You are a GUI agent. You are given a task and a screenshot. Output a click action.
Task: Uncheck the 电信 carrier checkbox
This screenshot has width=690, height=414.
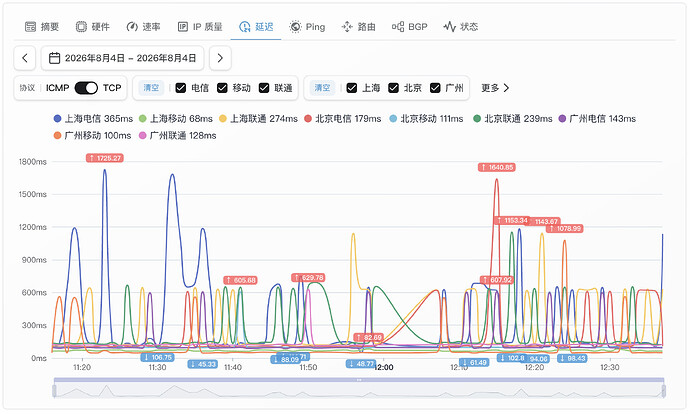[181, 88]
